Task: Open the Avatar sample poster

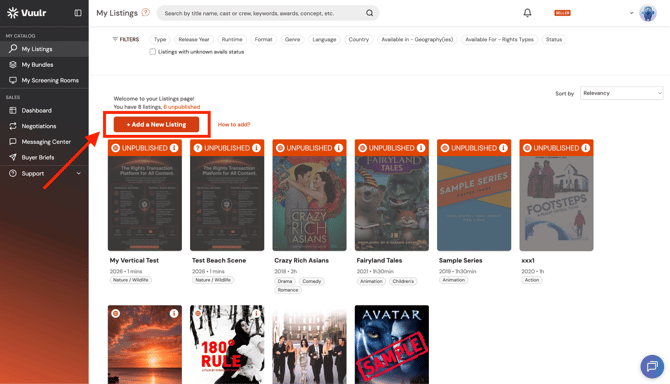Action: (392, 344)
